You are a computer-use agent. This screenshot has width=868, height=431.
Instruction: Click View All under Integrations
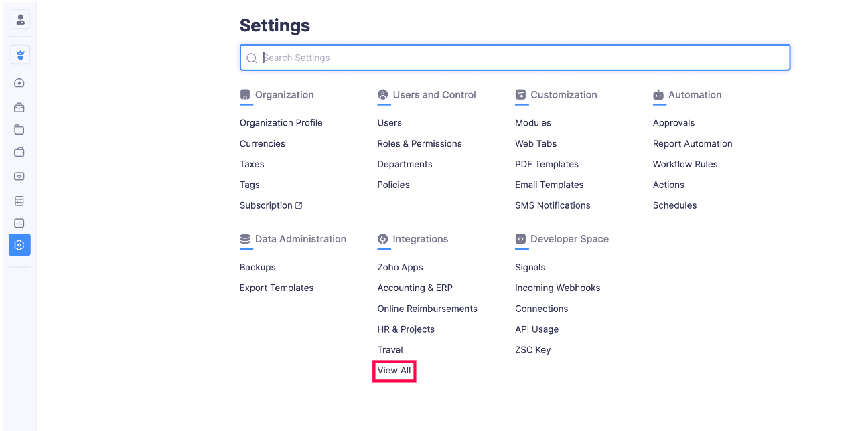tap(394, 370)
